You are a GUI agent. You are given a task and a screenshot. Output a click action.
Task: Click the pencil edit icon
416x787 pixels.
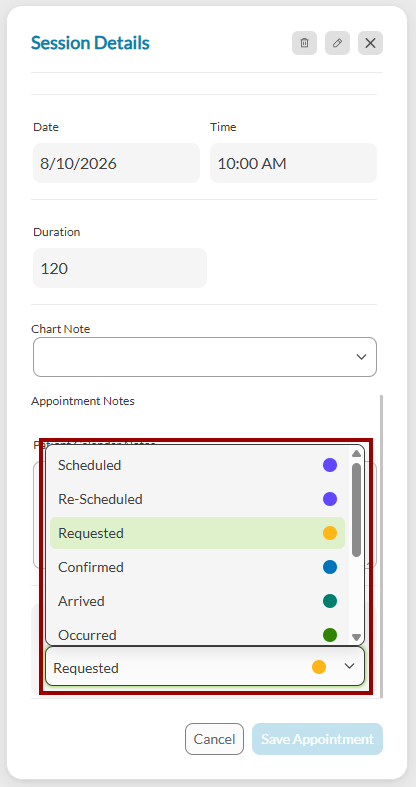tap(337, 43)
